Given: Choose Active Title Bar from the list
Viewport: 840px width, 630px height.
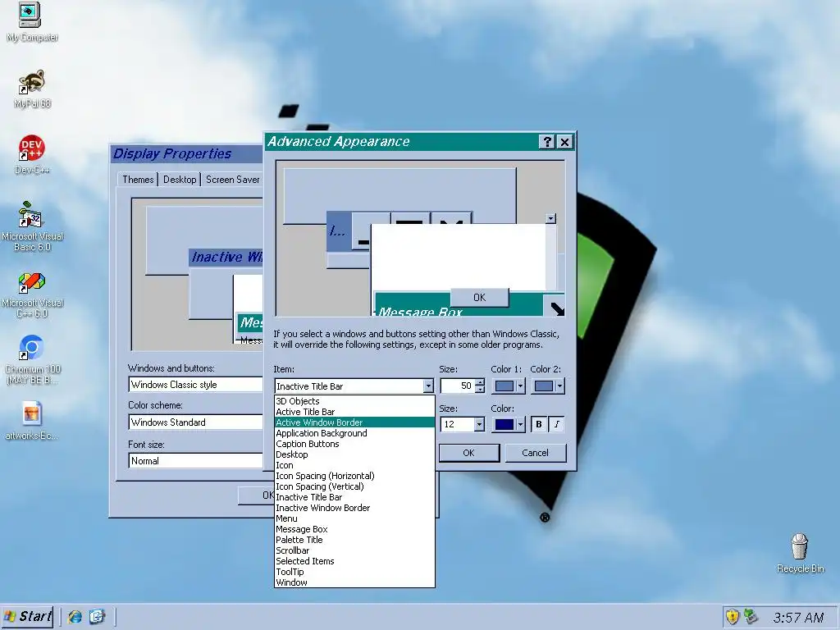Looking at the screenshot, I should [354, 412].
